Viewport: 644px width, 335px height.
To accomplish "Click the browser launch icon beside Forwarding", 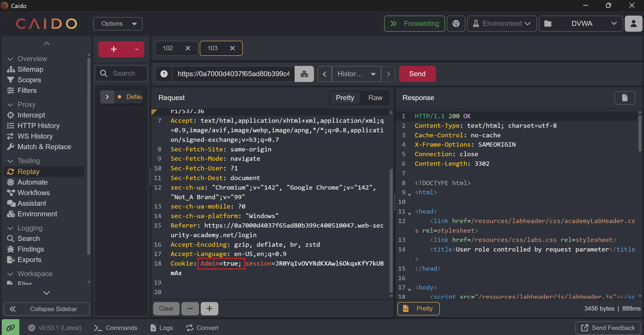I will tap(456, 24).
